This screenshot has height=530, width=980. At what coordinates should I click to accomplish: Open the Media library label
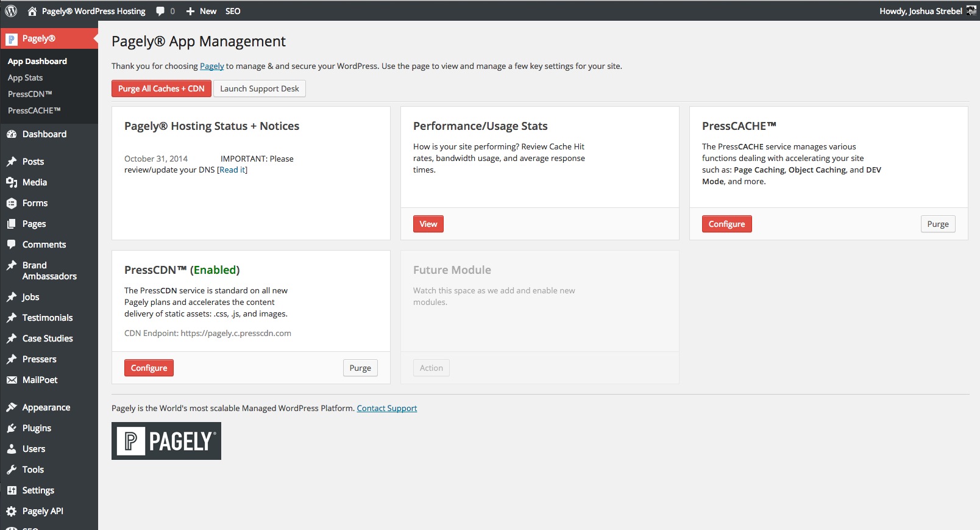(x=35, y=182)
